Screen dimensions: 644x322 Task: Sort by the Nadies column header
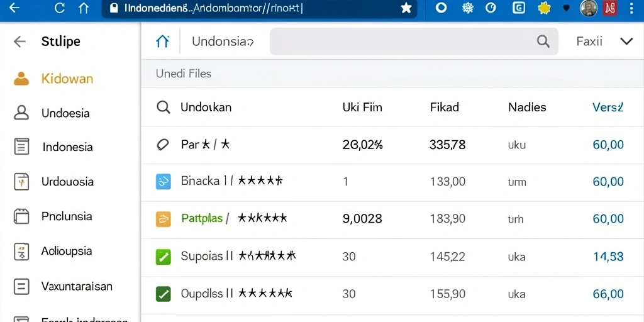[x=528, y=108]
